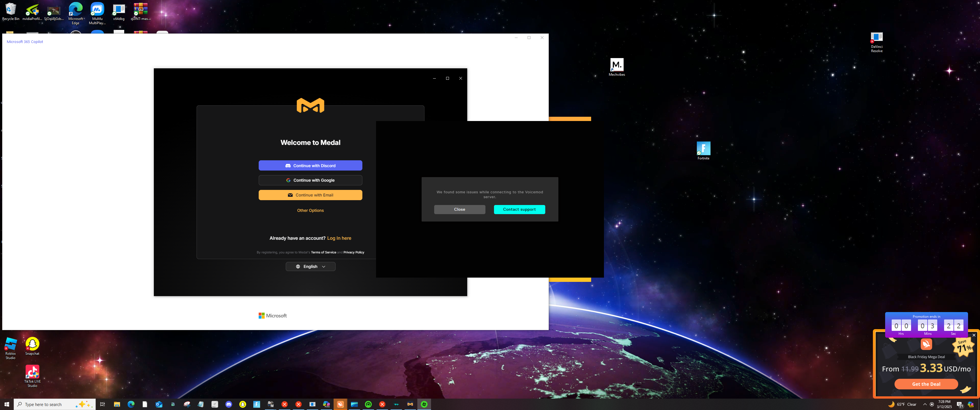
Task: Open File Explorer from the taskbar
Action: [117, 404]
